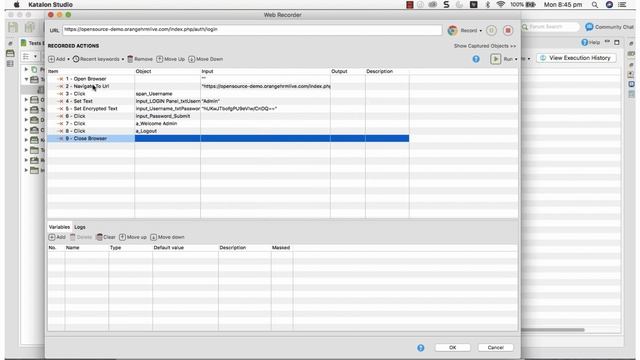Add a new variable in Variables tab
This screenshot has height=360, width=640.
[x=57, y=237]
